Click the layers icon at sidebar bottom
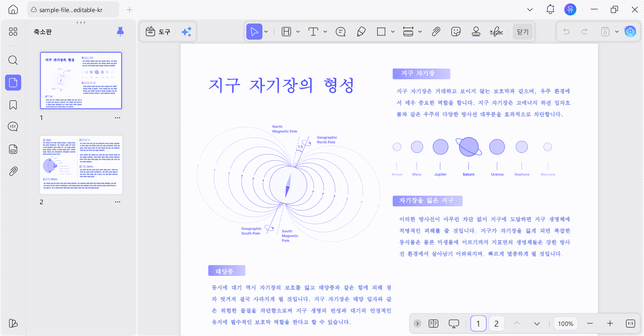644x336 pixels. pos(13,323)
